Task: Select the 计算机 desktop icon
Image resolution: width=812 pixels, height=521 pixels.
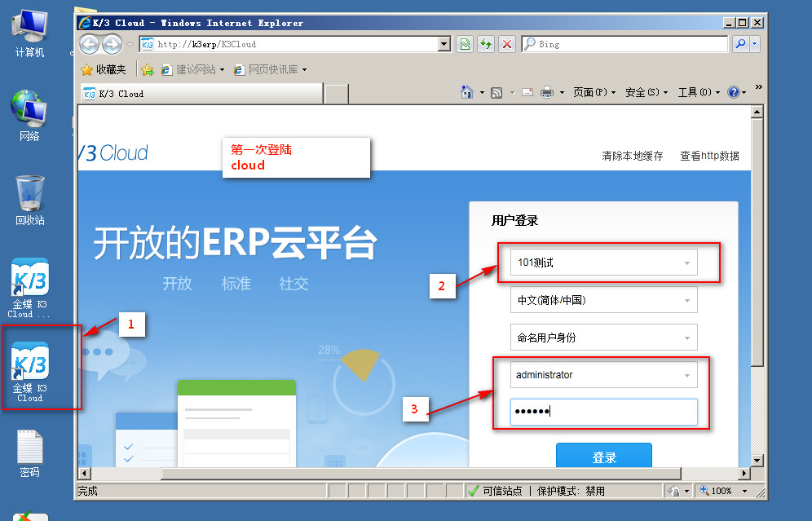Action: (x=29, y=33)
